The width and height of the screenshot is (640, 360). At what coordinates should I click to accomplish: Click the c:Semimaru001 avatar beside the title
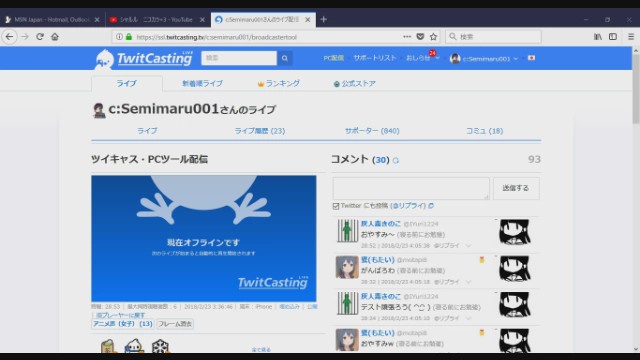(99, 110)
